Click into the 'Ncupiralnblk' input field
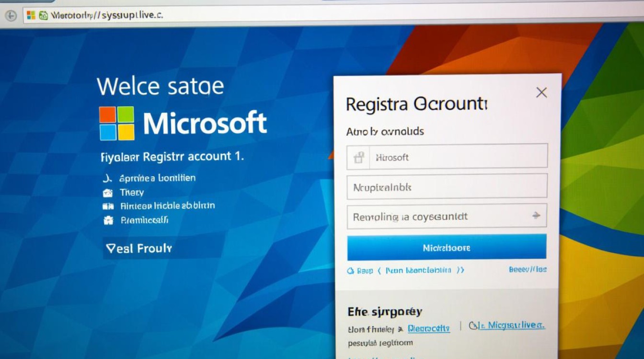Image resolution: width=644 pixels, height=359 pixels. pyautogui.click(x=447, y=187)
